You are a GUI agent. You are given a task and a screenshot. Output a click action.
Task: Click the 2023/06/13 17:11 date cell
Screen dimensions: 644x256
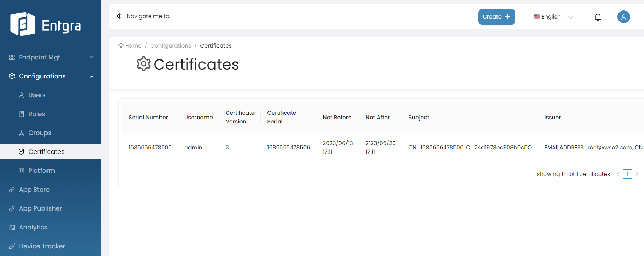(338, 147)
